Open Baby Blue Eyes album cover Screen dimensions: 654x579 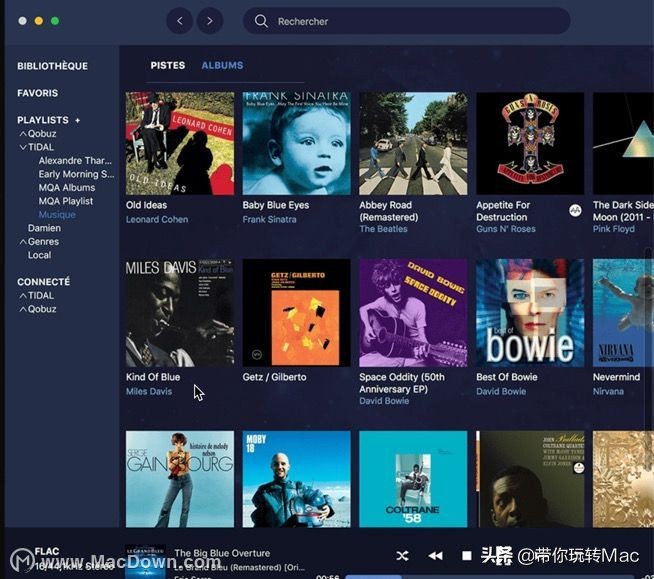tap(297, 143)
